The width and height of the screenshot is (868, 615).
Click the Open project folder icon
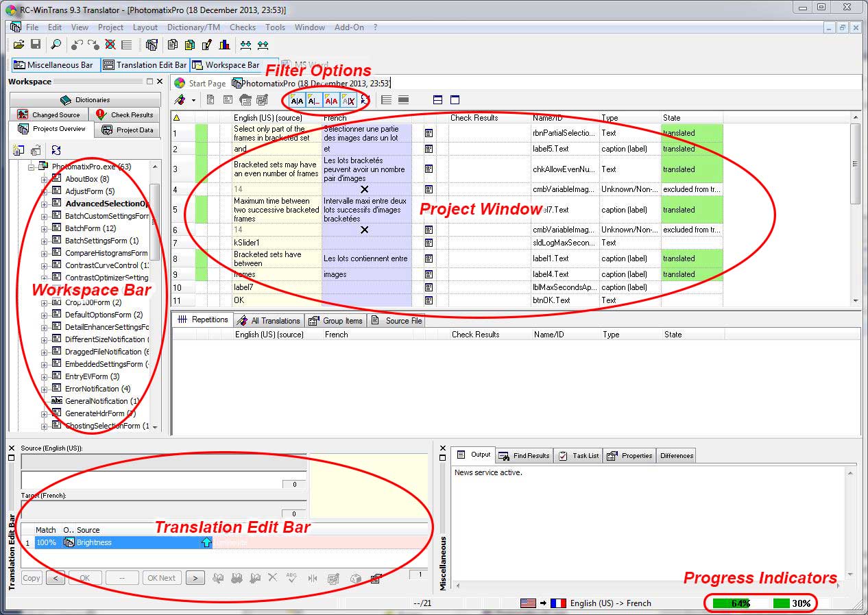pos(19,45)
